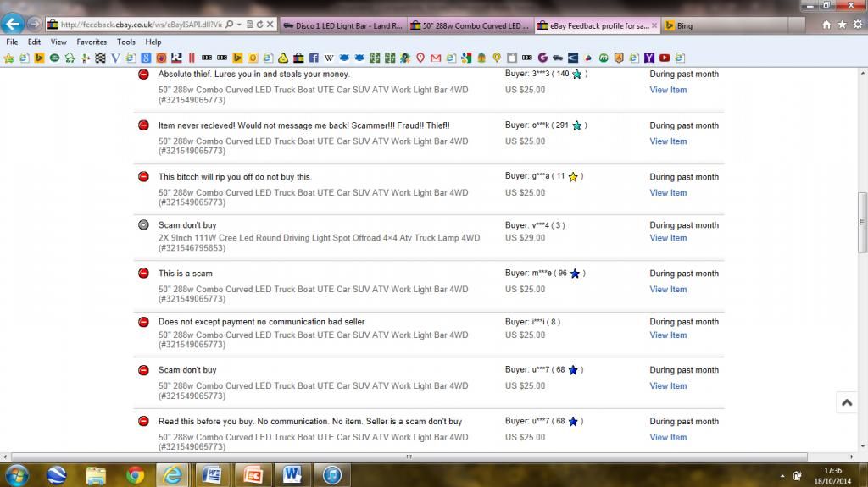
Task: Open the Edit menu
Action: [x=34, y=42]
